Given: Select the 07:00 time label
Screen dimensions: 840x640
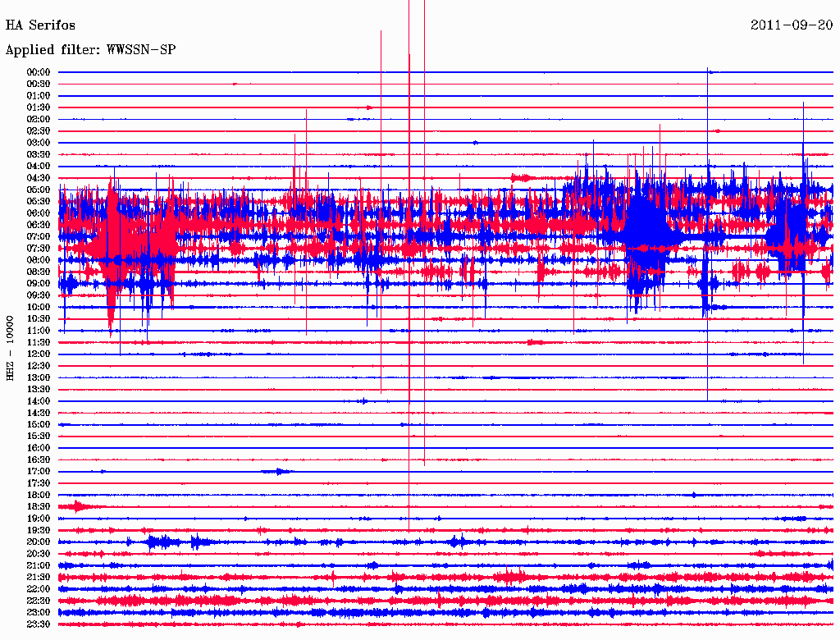Looking at the screenshot, I should coord(39,237).
